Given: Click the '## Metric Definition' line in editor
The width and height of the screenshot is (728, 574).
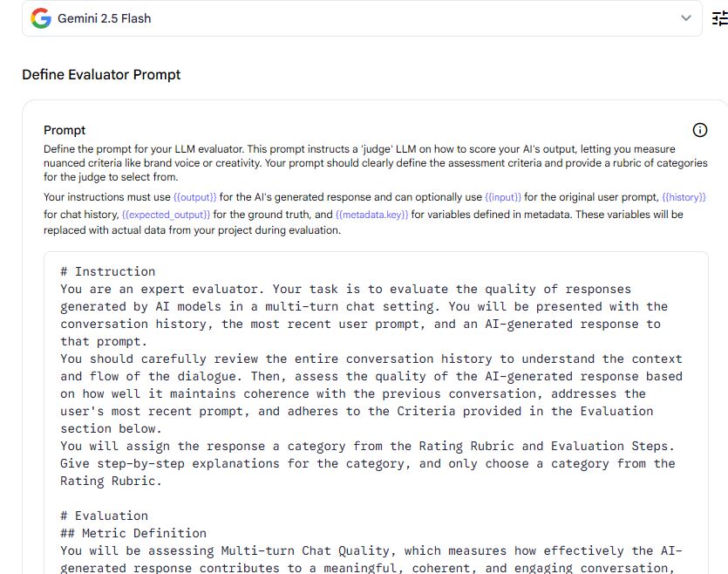Looking at the screenshot, I should click(133, 533).
